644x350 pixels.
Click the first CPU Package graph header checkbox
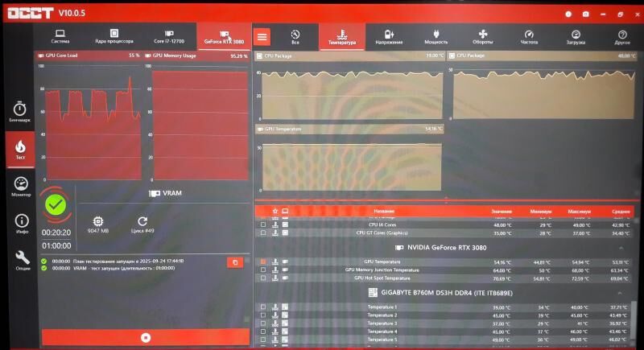(x=259, y=56)
